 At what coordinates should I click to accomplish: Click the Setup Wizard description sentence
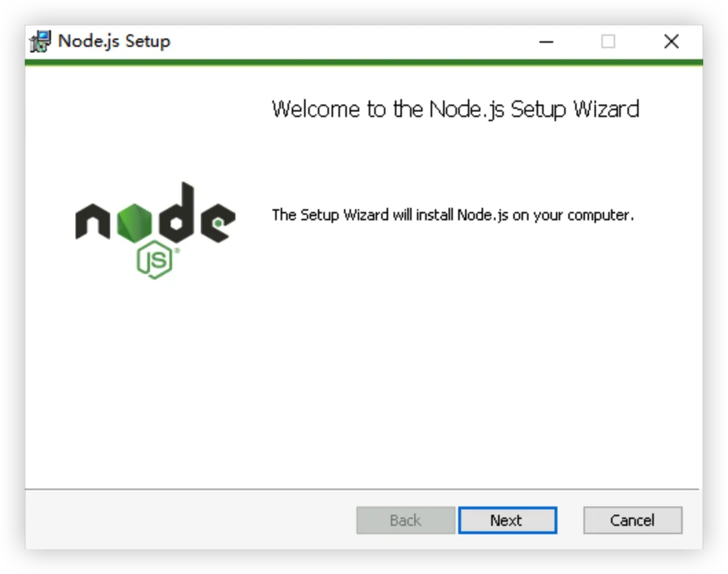click(453, 215)
